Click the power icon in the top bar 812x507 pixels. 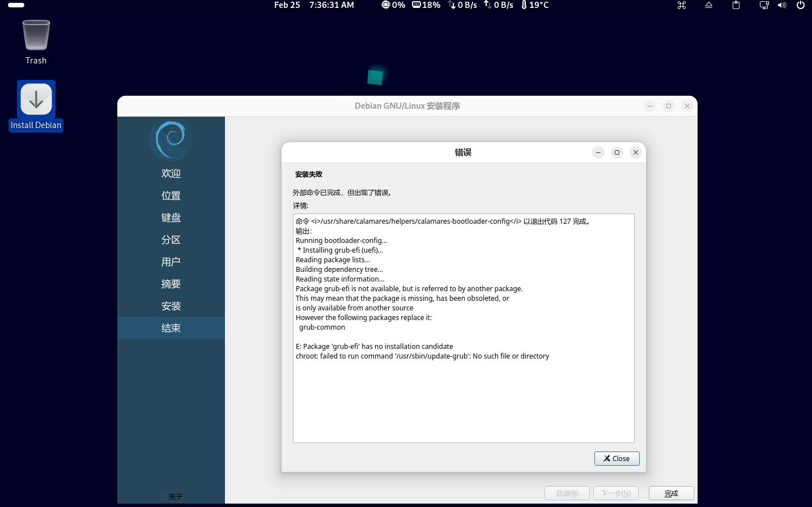[x=801, y=5]
